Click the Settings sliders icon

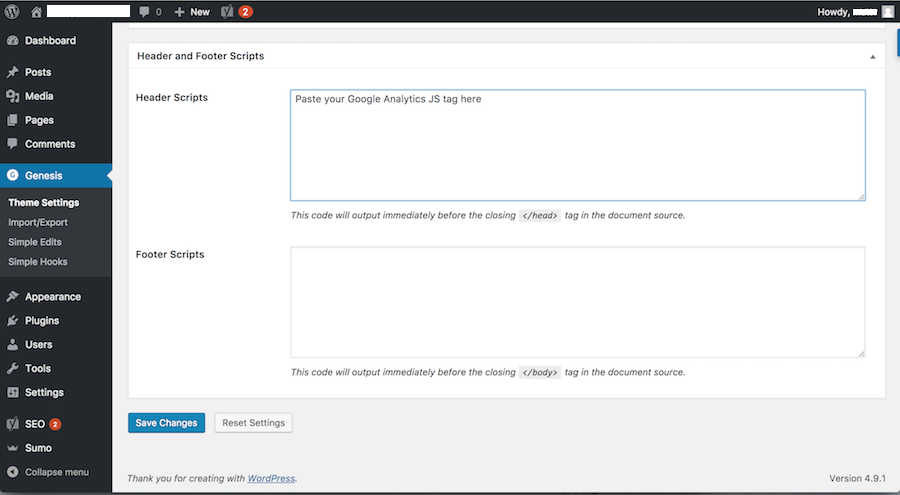(x=12, y=392)
